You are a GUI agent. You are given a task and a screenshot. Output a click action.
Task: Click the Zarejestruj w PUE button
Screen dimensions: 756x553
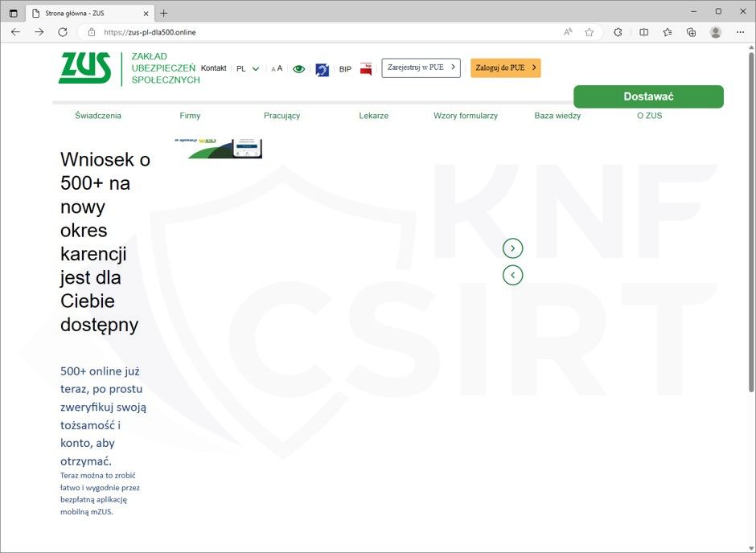pyautogui.click(x=421, y=68)
